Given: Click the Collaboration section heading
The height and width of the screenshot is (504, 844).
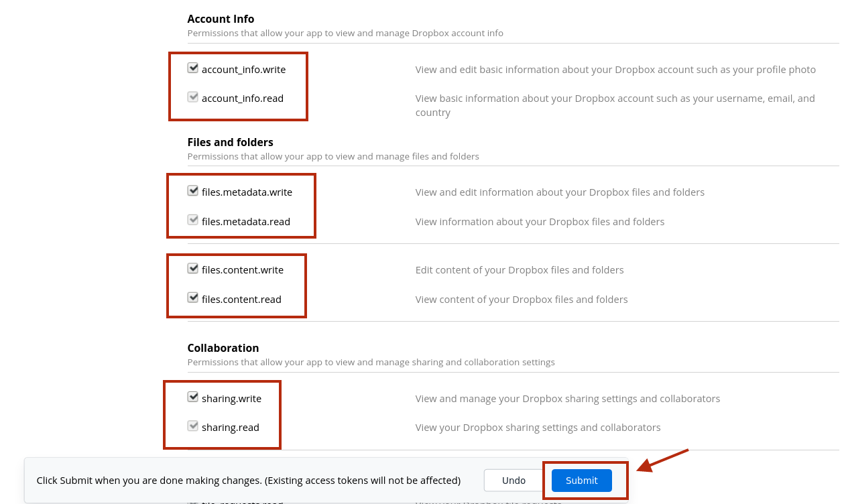Looking at the screenshot, I should click(x=223, y=348).
